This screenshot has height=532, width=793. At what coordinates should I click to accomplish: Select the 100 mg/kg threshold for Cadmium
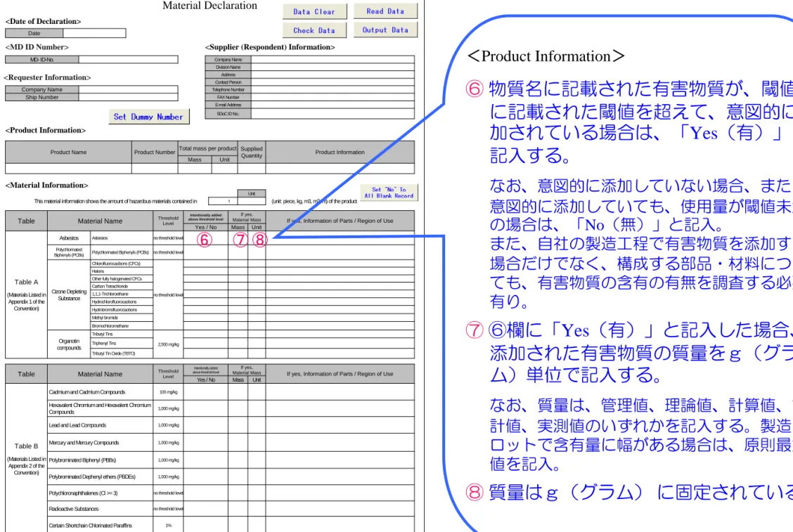[169, 392]
